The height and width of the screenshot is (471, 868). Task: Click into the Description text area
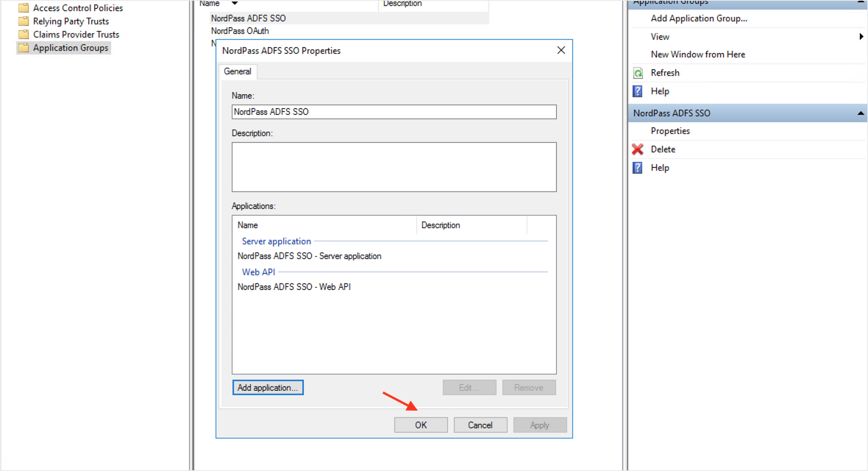click(x=394, y=167)
